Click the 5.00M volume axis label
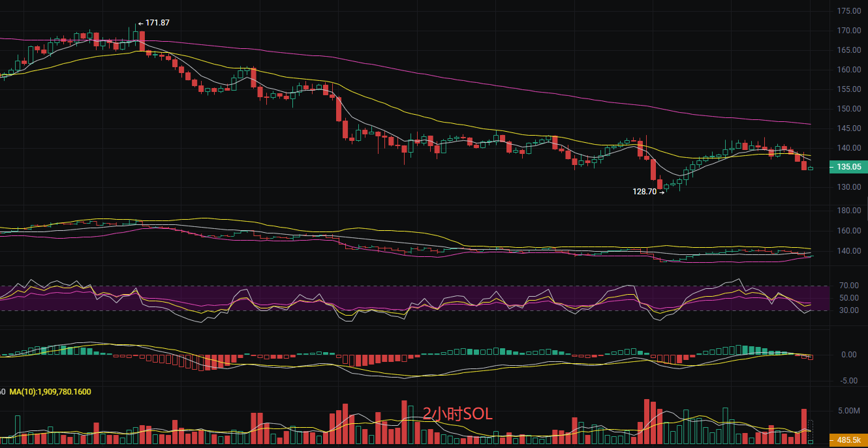This screenshot has height=448, width=868. click(848, 411)
